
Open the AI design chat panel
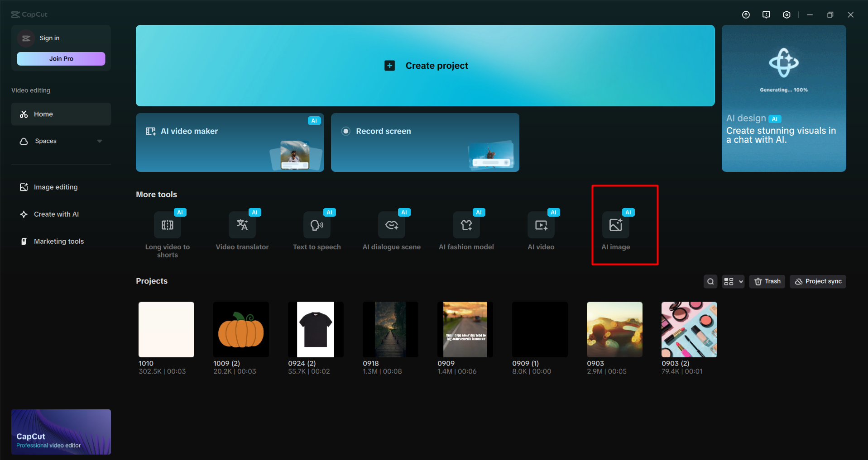tap(783, 98)
